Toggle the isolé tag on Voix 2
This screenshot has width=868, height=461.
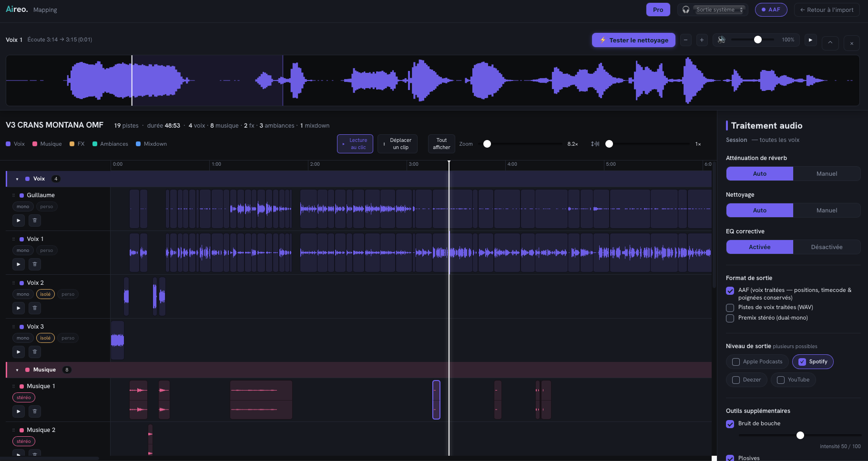[45, 294]
